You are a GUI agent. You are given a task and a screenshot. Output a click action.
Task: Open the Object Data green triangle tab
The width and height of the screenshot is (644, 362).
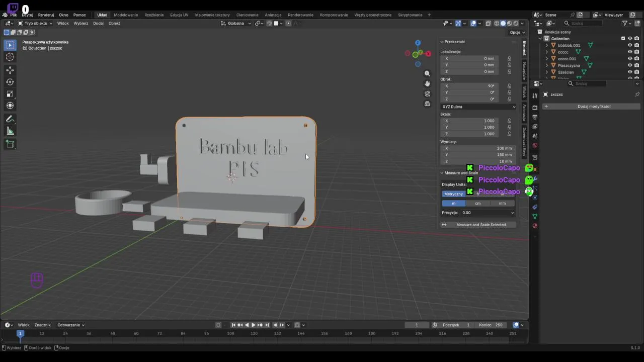point(535,216)
